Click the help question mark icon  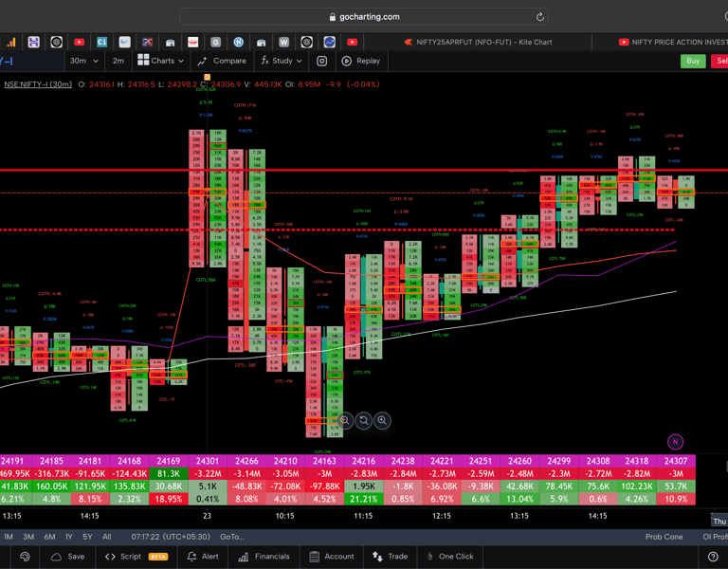click(x=713, y=557)
